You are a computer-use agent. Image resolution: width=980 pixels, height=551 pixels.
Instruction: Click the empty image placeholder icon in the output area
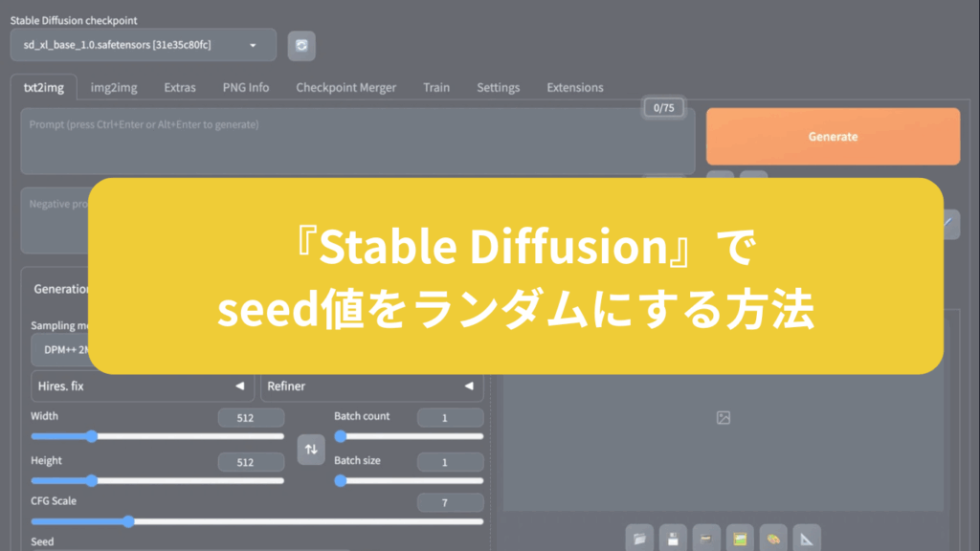click(x=724, y=417)
